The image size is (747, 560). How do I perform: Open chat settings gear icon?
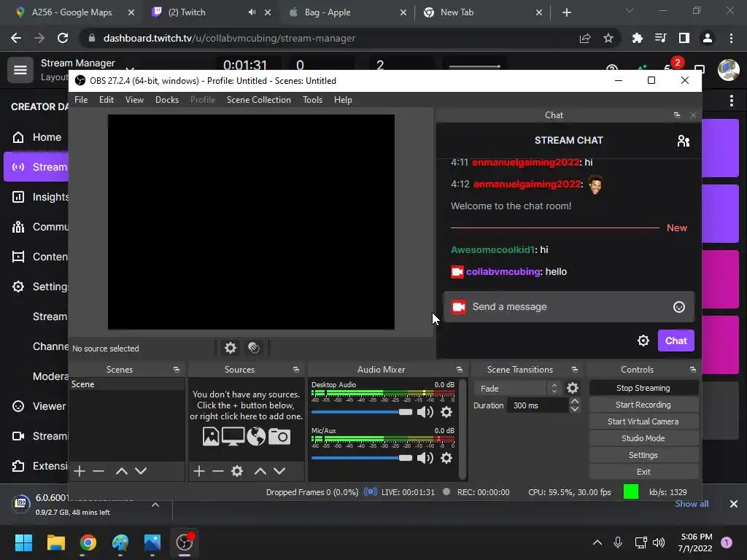643,341
